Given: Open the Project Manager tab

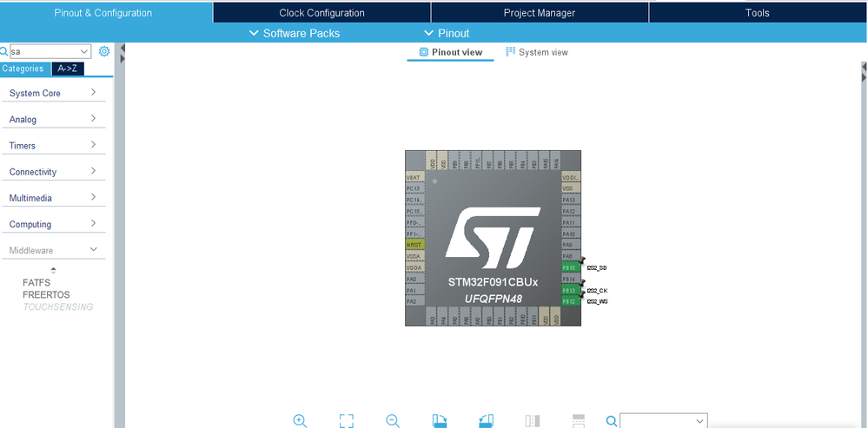Looking at the screenshot, I should 540,13.
